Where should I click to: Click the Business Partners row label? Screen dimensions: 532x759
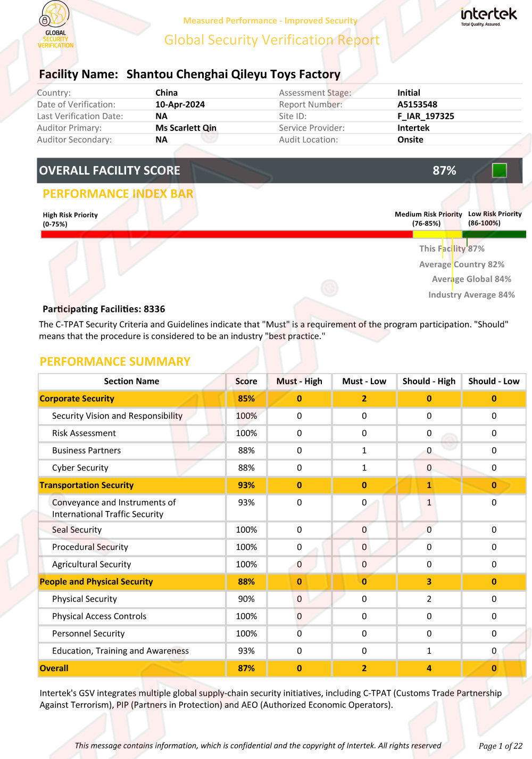click(x=86, y=450)
